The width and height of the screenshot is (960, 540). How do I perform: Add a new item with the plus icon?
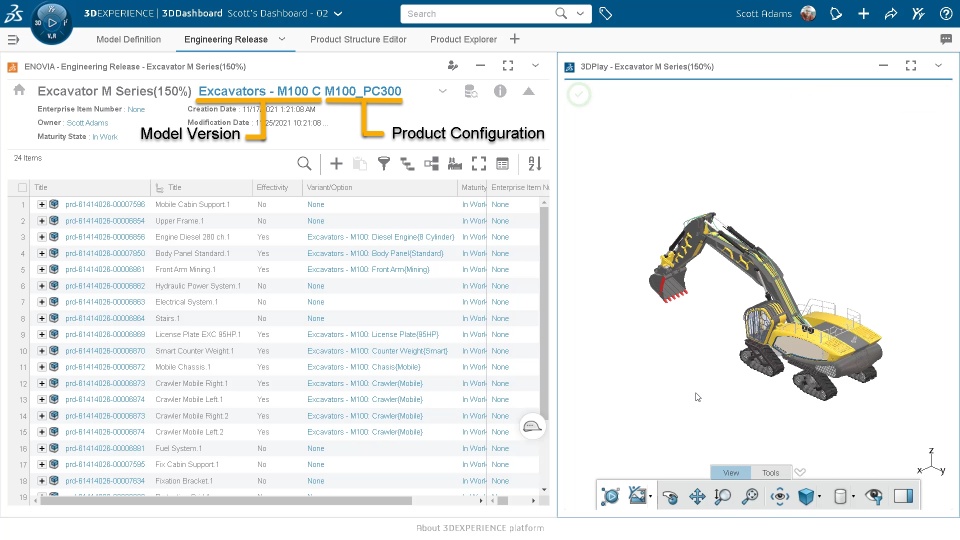[x=336, y=163]
